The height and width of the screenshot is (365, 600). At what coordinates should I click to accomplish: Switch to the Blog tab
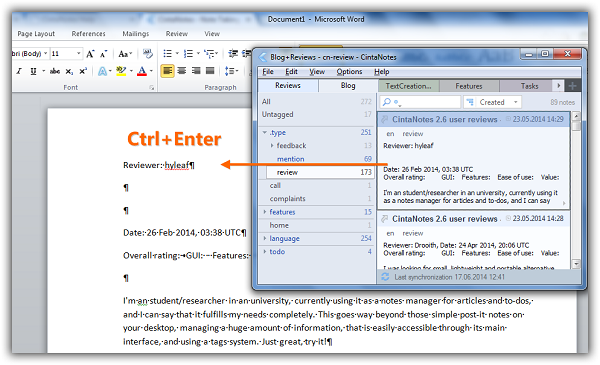click(348, 86)
